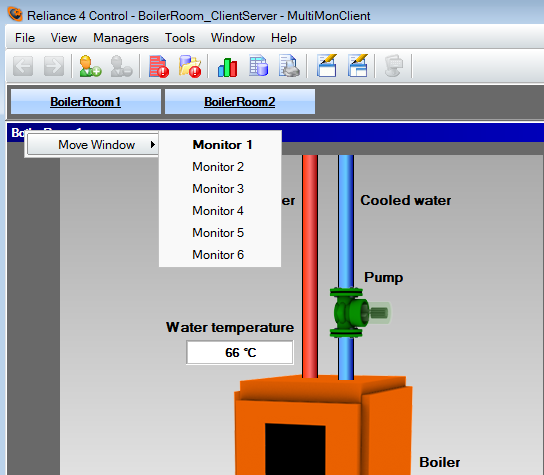The height and width of the screenshot is (475, 544).
Task: Open the Help menu
Action: click(x=284, y=38)
